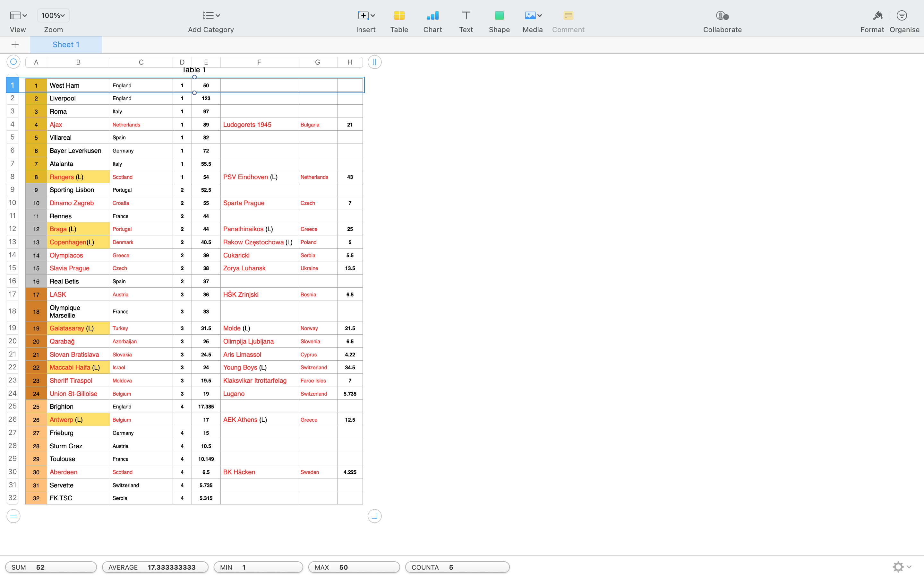The width and height of the screenshot is (924, 578).
Task: Select the Olympique Marseille cell
Action: coord(78,311)
